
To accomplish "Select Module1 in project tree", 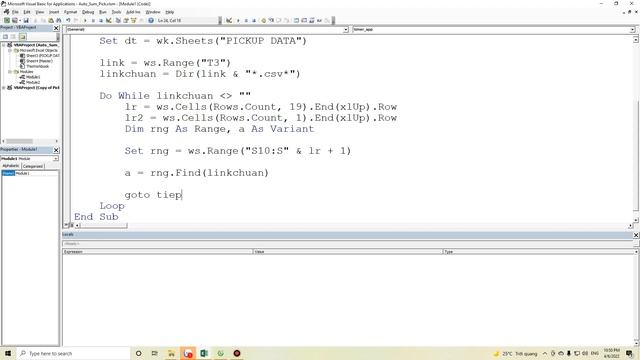I will [33, 77].
